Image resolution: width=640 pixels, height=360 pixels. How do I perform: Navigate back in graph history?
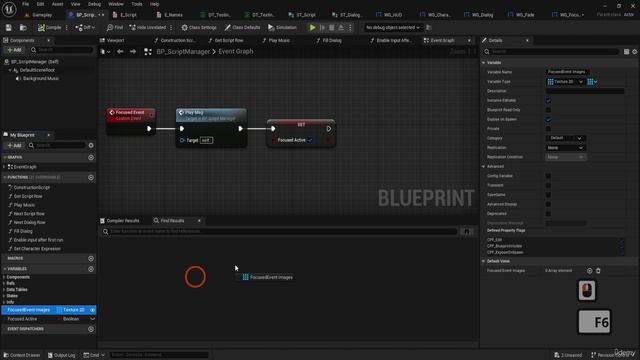[x=120, y=51]
